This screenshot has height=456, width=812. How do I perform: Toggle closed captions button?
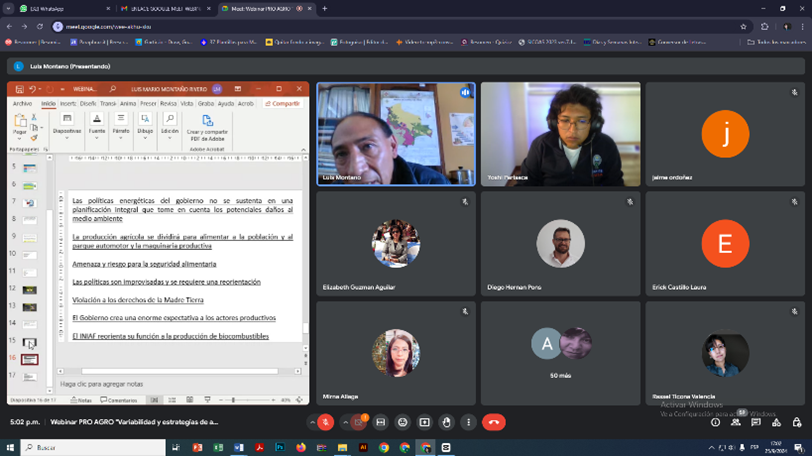click(x=380, y=422)
